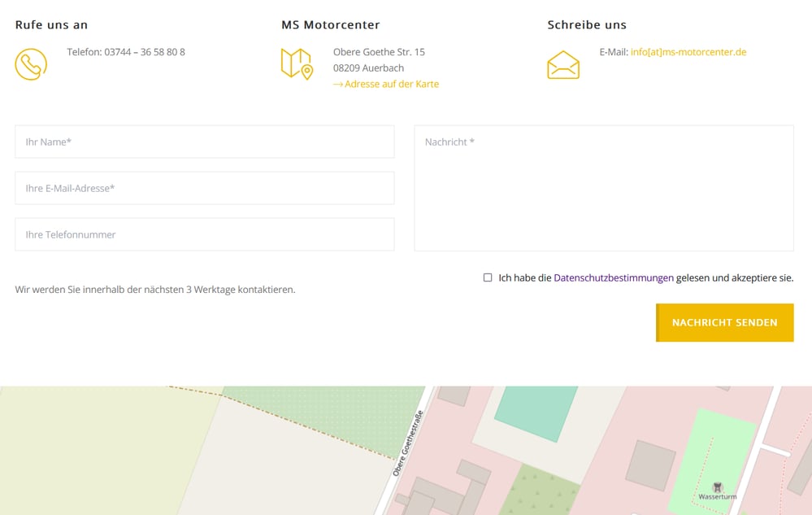Click into the Nachricht message textarea
Screen dimensions: 812x515
pyautogui.click(x=604, y=188)
